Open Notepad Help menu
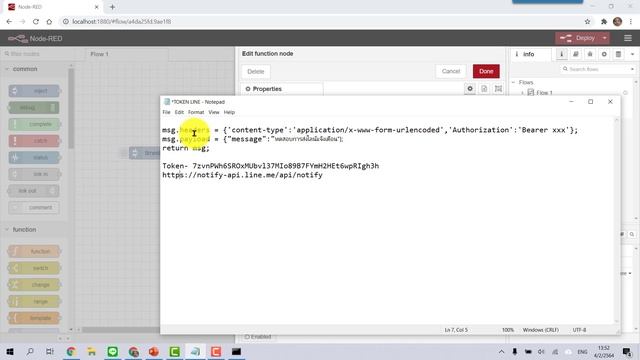The height and width of the screenshot is (360, 640). pyautogui.click(x=229, y=112)
